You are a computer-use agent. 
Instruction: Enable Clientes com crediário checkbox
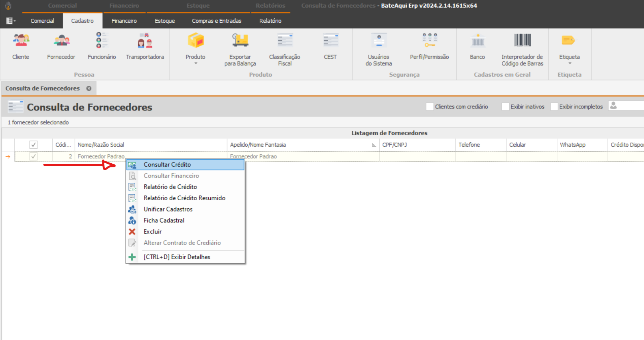(430, 106)
